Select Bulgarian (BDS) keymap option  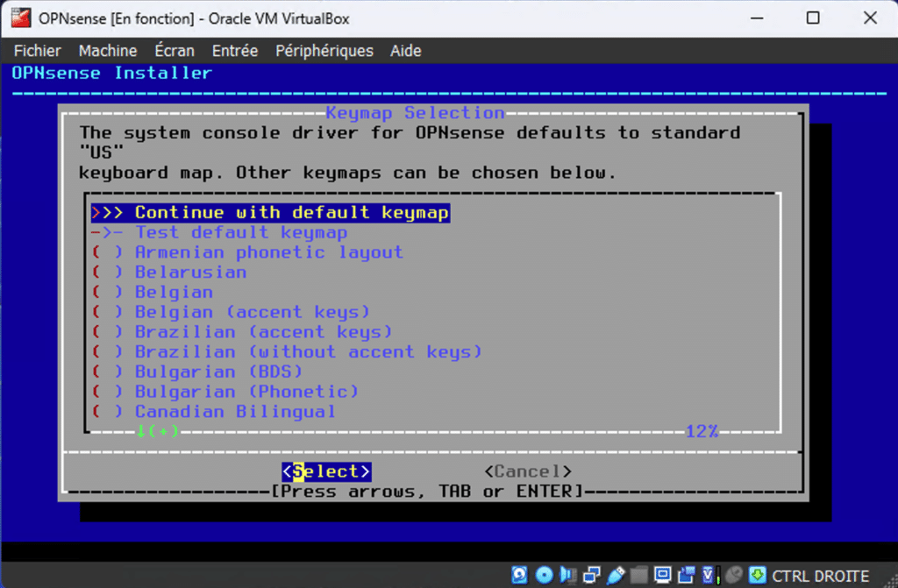tap(196, 372)
